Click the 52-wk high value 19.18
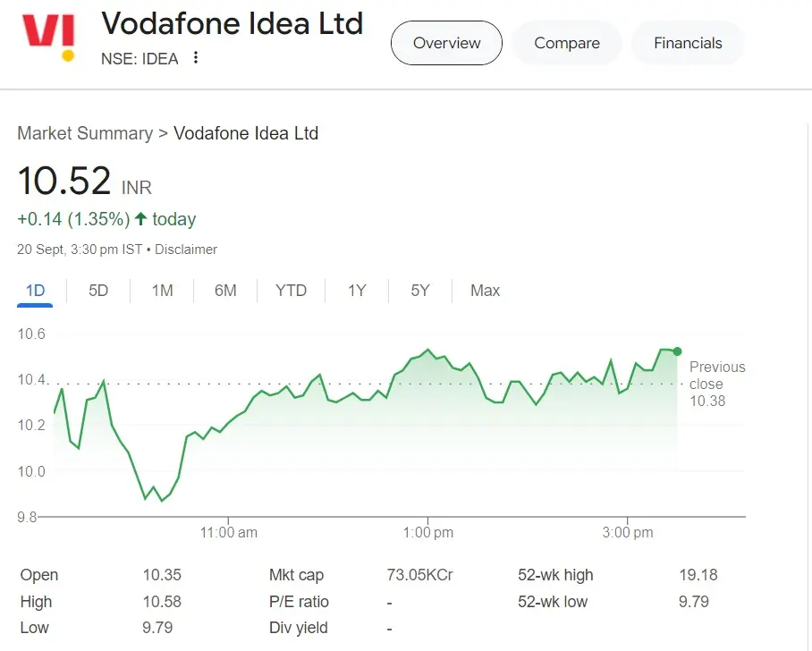This screenshot has width=812, height=651. click(697, 575)
